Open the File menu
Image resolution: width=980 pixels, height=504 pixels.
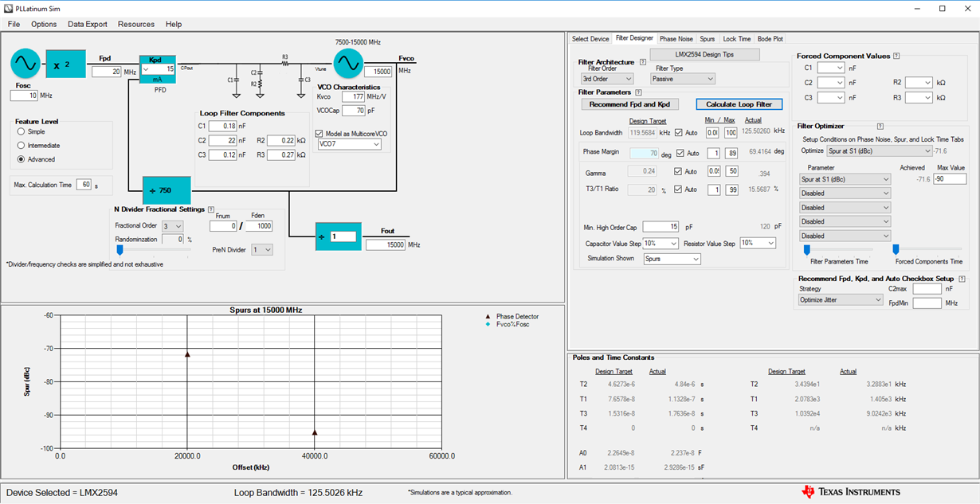pyautogui.click(x=14, y=24)
